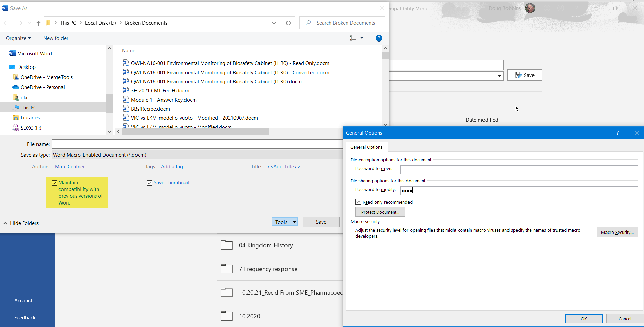Select SDXC (F:) drive
644x327 pixels.
(31, 128)
